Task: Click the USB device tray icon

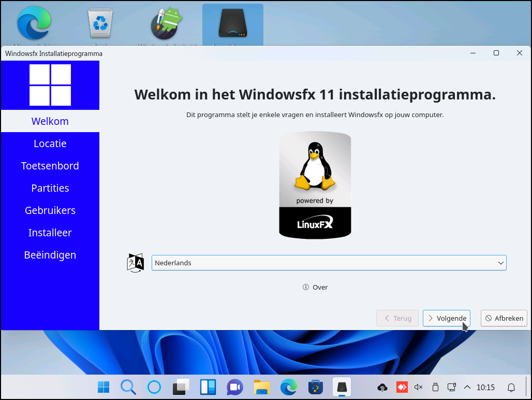Action: 435,387
